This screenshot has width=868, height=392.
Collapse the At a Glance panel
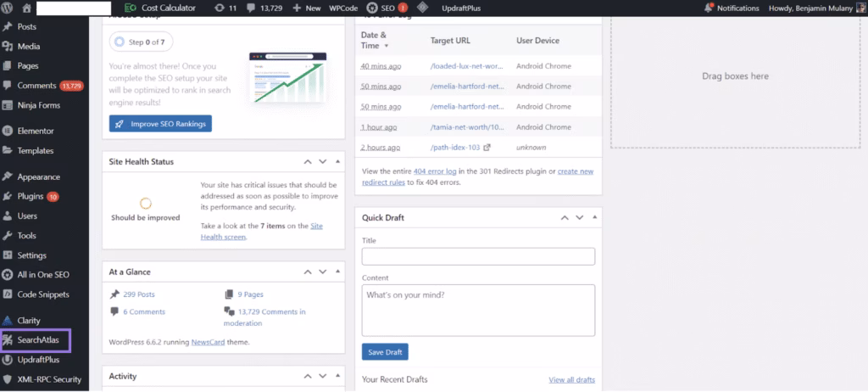click(x=337, y=272)
